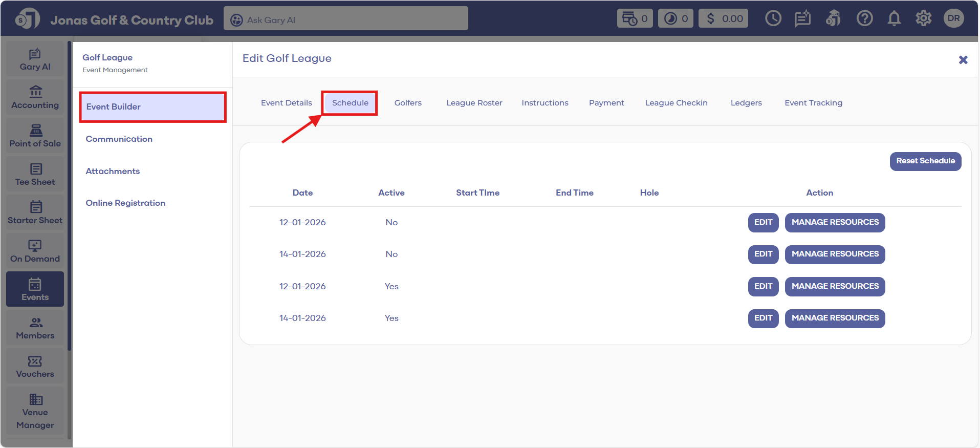Open the Starter Sheet module
Screen dimensions: 980x448
click(35, 213)
